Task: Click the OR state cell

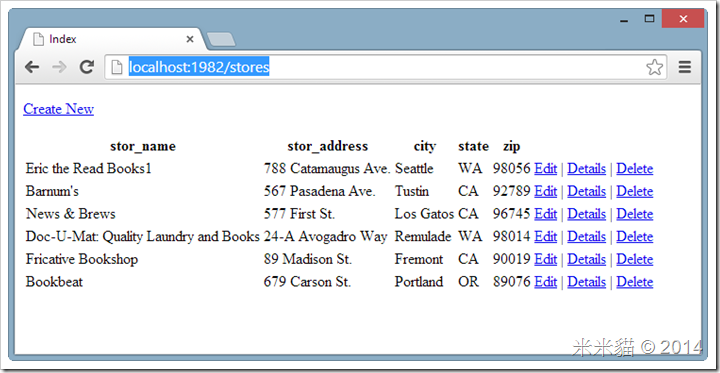Action: [468, 282]
